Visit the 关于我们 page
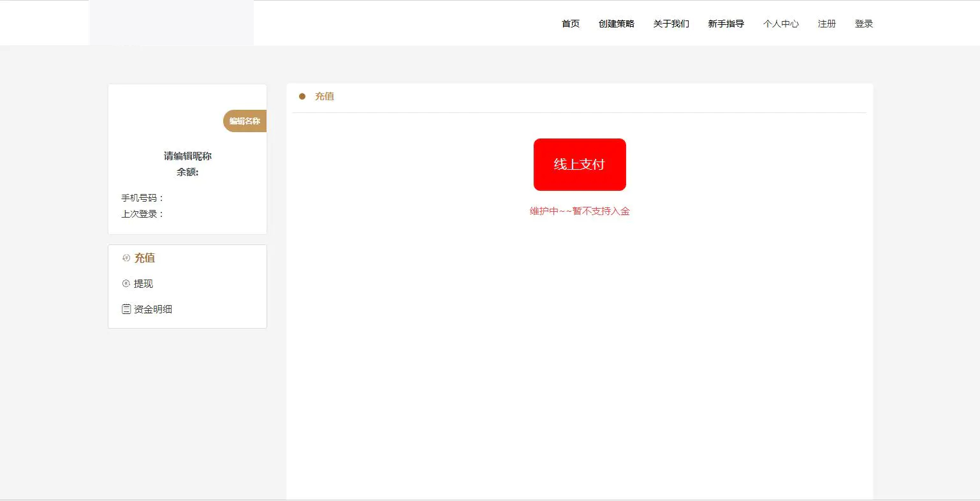 (x=671, y=24)
